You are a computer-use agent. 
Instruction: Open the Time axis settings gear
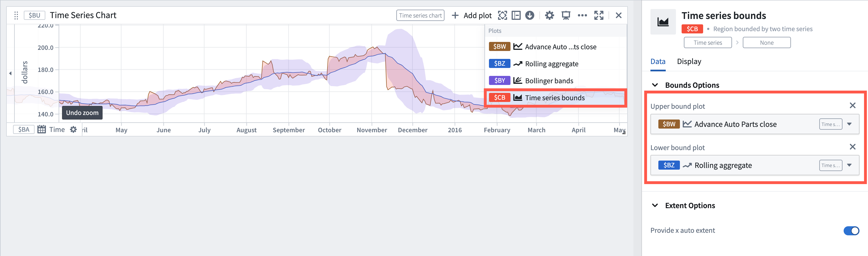click(x=73, y=130)
